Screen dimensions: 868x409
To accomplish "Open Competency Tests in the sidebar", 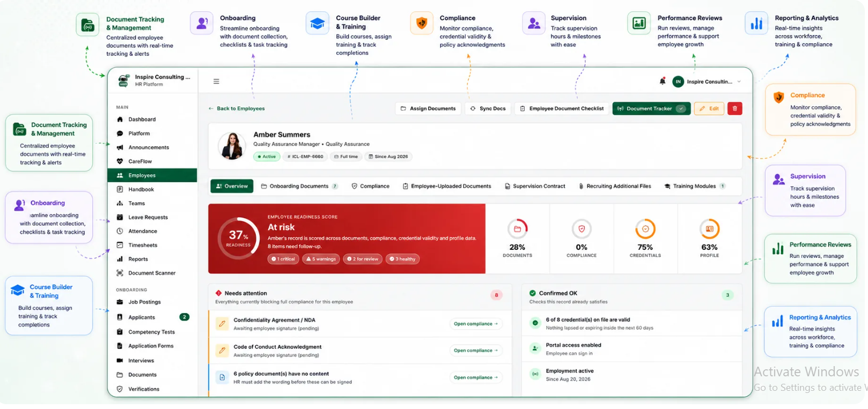I will pyautogui.click(x=152, y=332).
